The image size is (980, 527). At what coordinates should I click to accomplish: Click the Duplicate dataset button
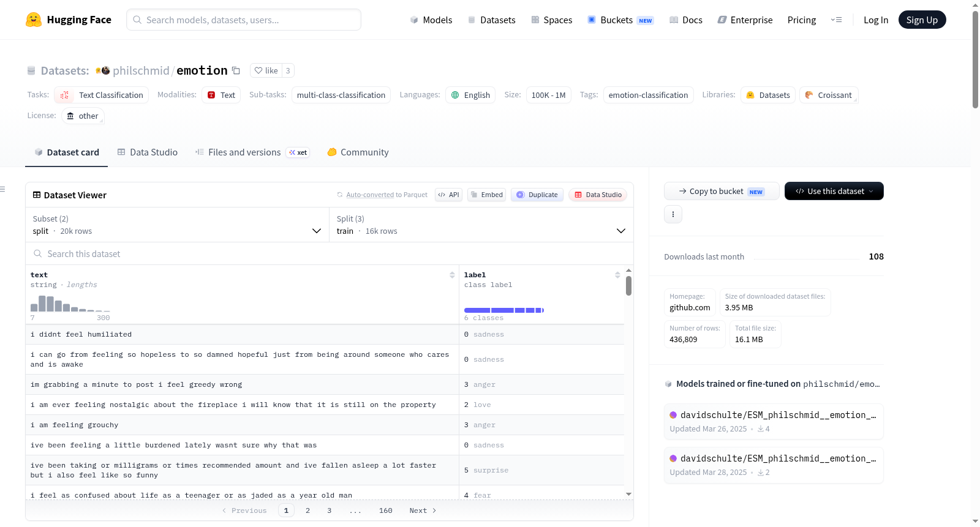[537, 195]
